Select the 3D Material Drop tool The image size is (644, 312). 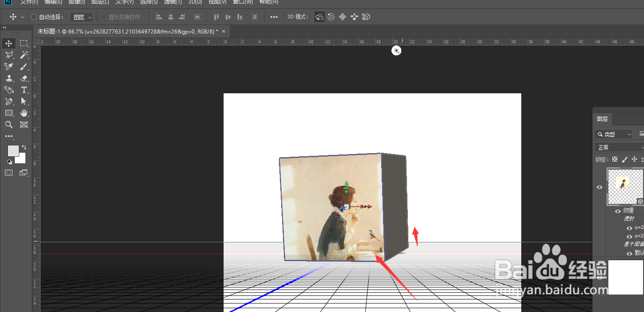(x=9, y=90)
